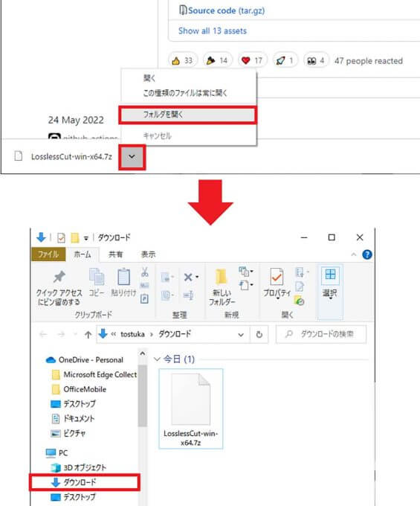Open Explorer help with the question mark icon
Viewport: 420px width, 506px height.
367,254
